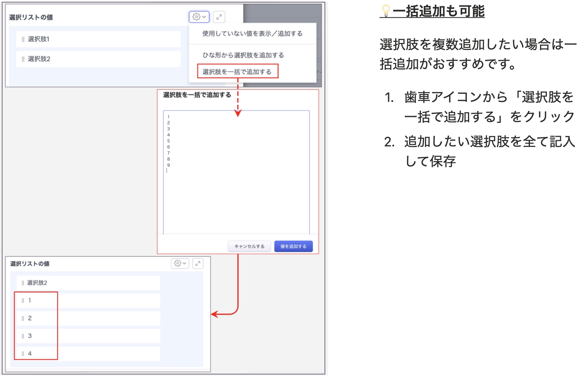Click expand arrows icon in bottom panel
Viewport: 588px width, 377px height.
(x=198, y=263)
